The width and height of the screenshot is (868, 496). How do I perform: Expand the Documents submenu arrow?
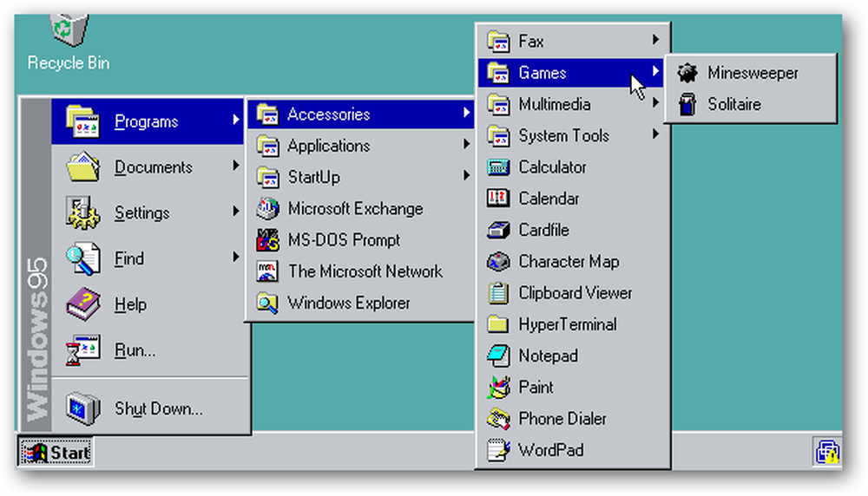(x=236, y=166)
